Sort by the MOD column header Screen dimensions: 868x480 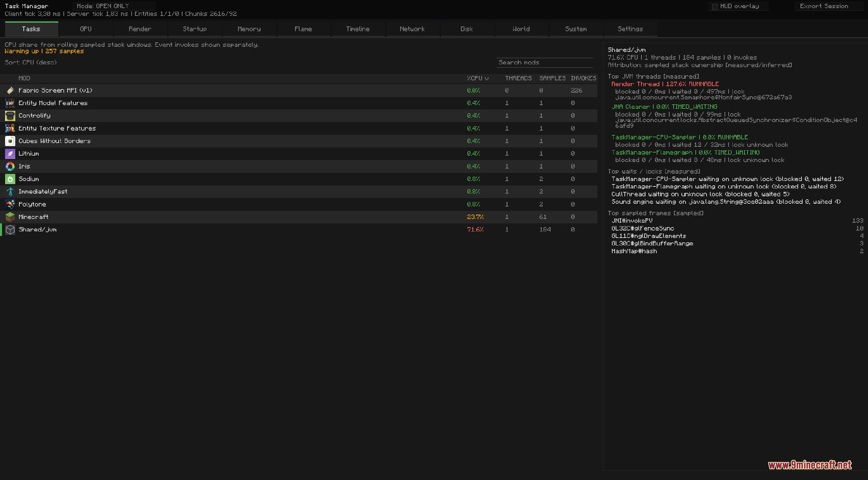point(24,78)
